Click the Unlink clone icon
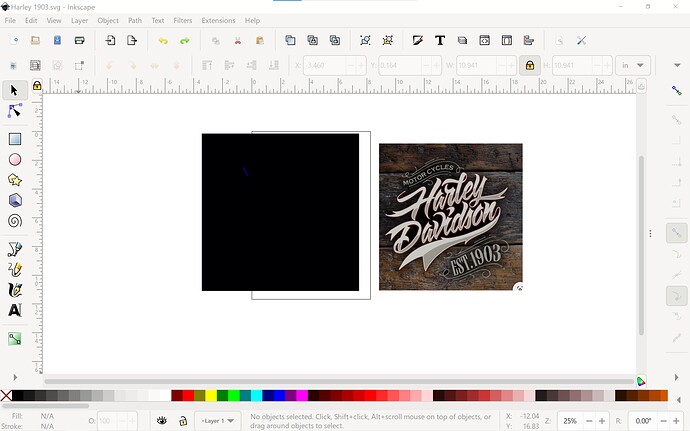The width and height of the screenshot is (690, 431). point(334,41)
